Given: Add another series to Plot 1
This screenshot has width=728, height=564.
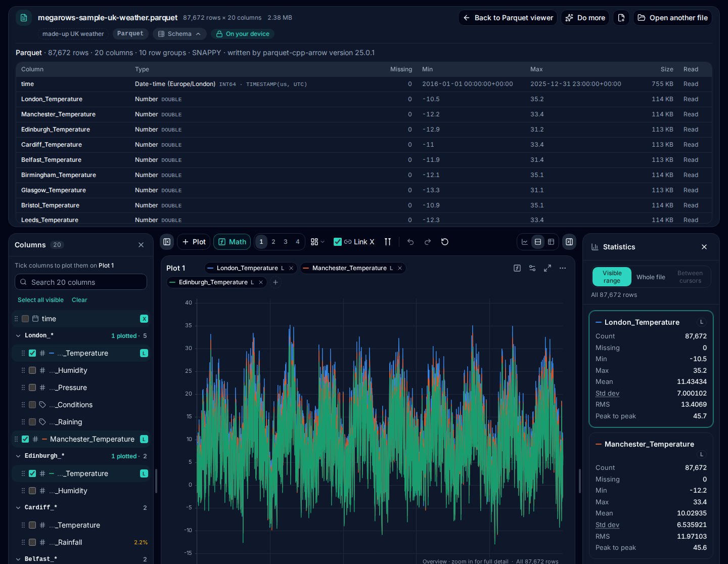Looking at the screenshot, I should pos(276,282).
